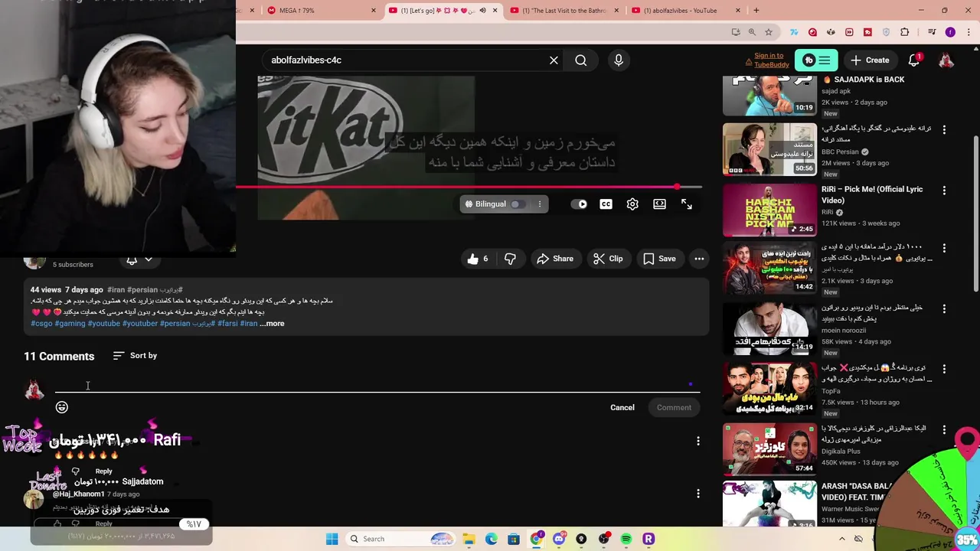Open options for Digikala Plus video
This screenshot has width=980, height=551.
[x=944, y=429]
